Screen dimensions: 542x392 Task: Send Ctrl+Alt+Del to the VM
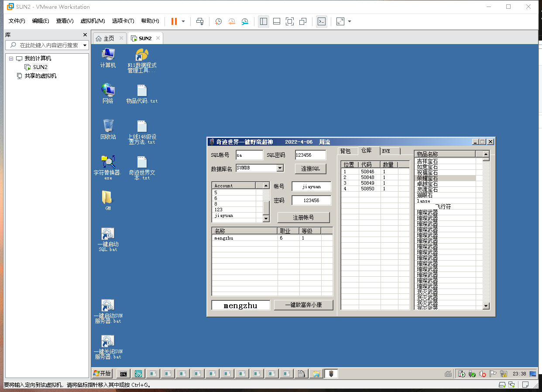pyautogui.click(x=200, y=21)
